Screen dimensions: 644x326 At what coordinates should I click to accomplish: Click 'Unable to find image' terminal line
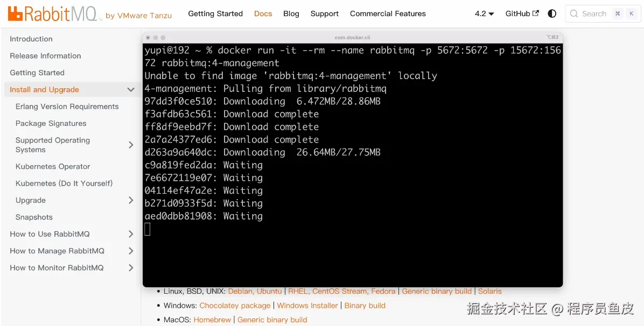point(291,75)
